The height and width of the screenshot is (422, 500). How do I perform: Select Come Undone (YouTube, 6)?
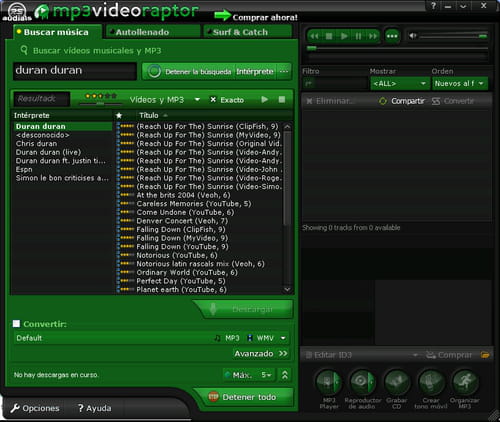coord(185,212)
